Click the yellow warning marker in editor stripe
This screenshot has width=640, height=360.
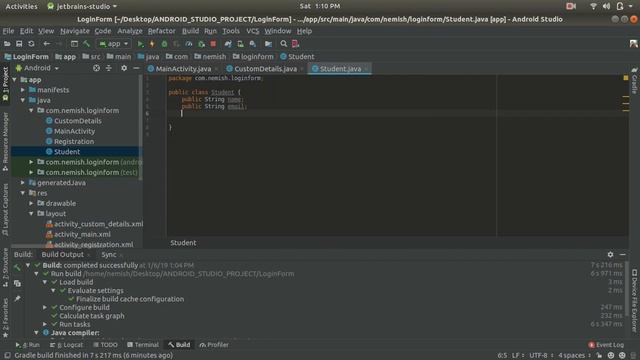626,78
